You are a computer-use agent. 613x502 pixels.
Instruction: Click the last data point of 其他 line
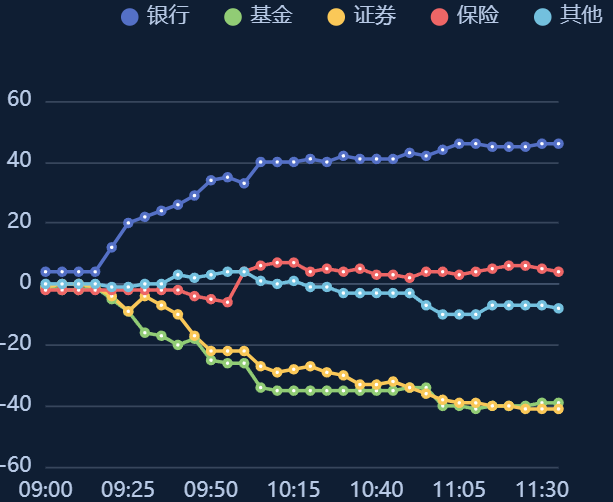pos(559,308)
